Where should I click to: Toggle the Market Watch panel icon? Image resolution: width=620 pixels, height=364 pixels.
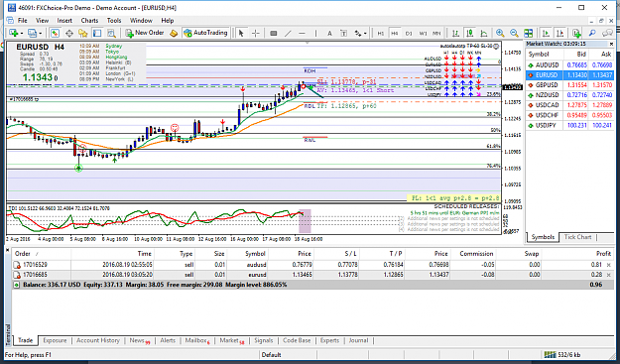pyautogui.click(x=55, y=33)
